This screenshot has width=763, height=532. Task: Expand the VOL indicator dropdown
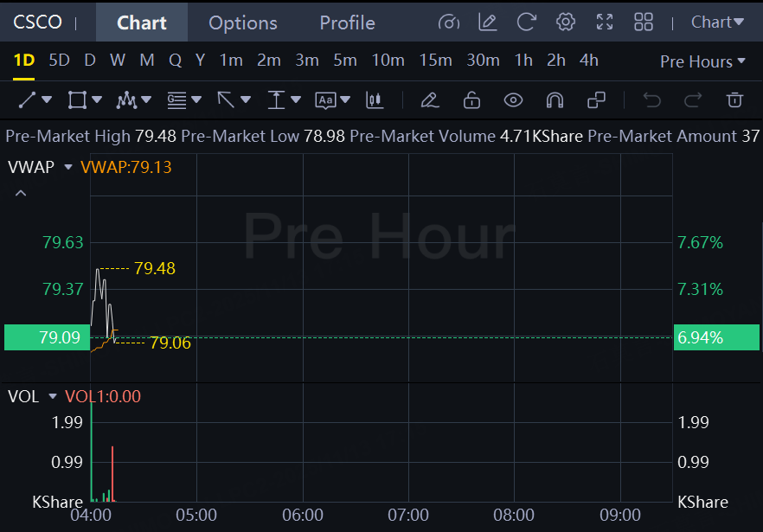tap(53, 397)
